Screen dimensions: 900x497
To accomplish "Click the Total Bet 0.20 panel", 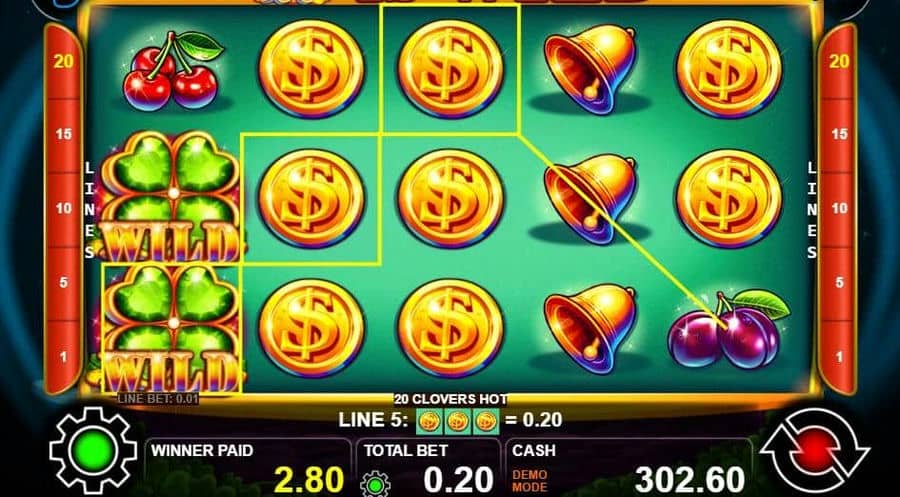I will pos(428,468).
